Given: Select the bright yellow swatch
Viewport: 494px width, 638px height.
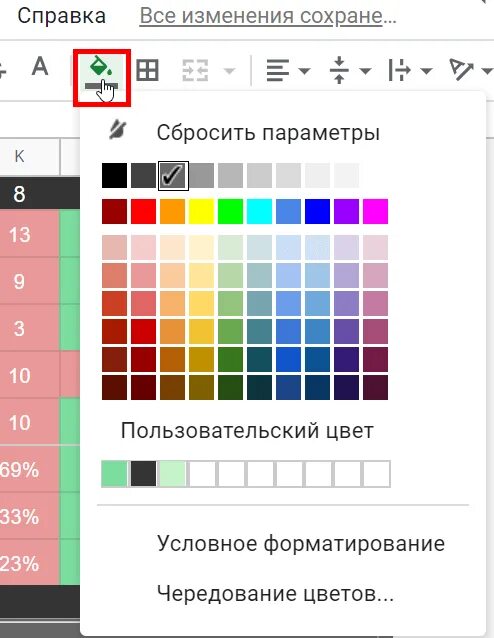Looking at the screenshot, I should (x=201, y=211).
